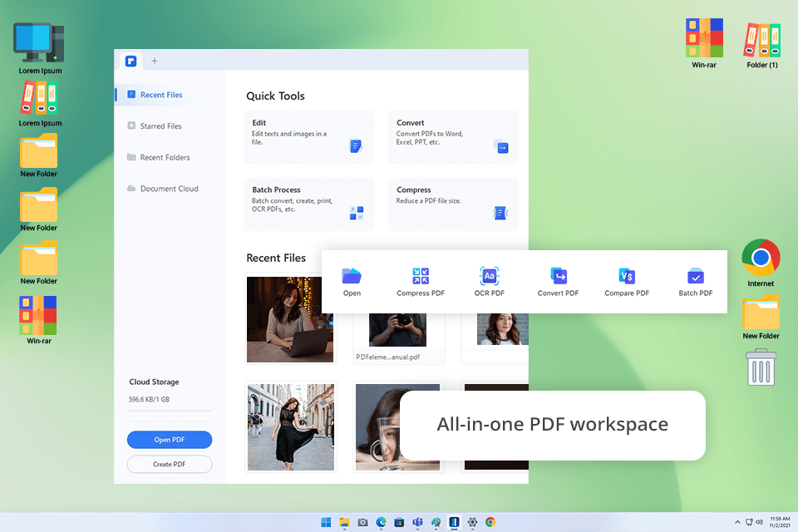
Task: Launch Chrome from the taskbar
Action: pos(490,522)
